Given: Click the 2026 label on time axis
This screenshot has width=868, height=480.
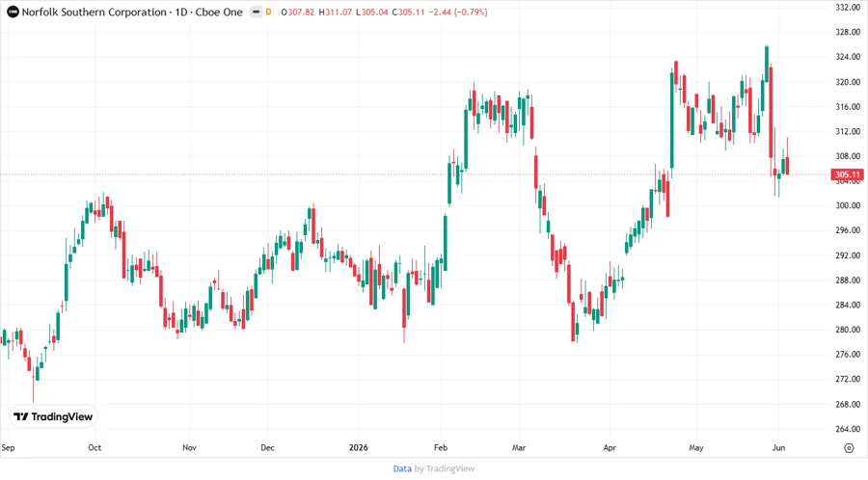Looking at the screenshot, I should coord(358,448).
